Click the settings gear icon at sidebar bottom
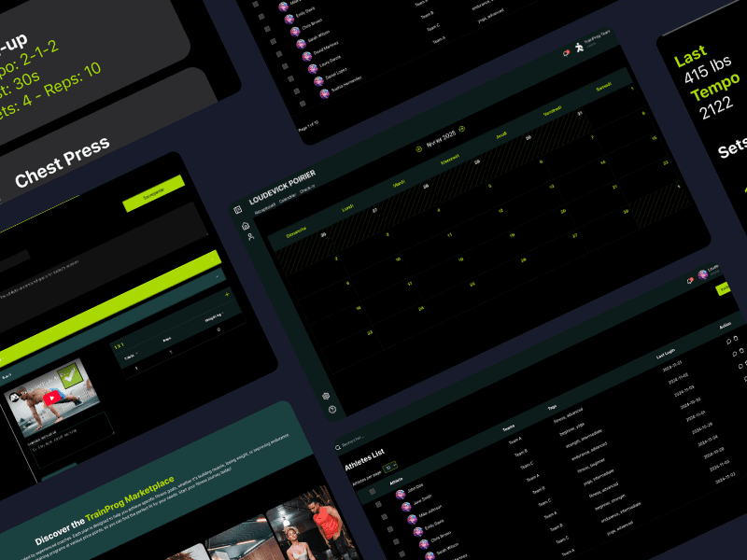Image resolution: width=747 pixels, height=560 pixels. pos(326,396)
